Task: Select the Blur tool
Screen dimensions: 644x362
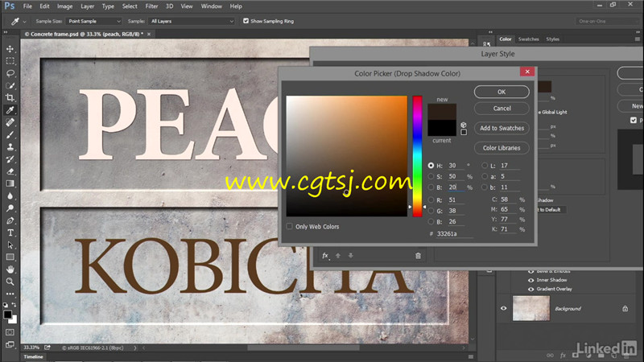Action: [10, 195]
